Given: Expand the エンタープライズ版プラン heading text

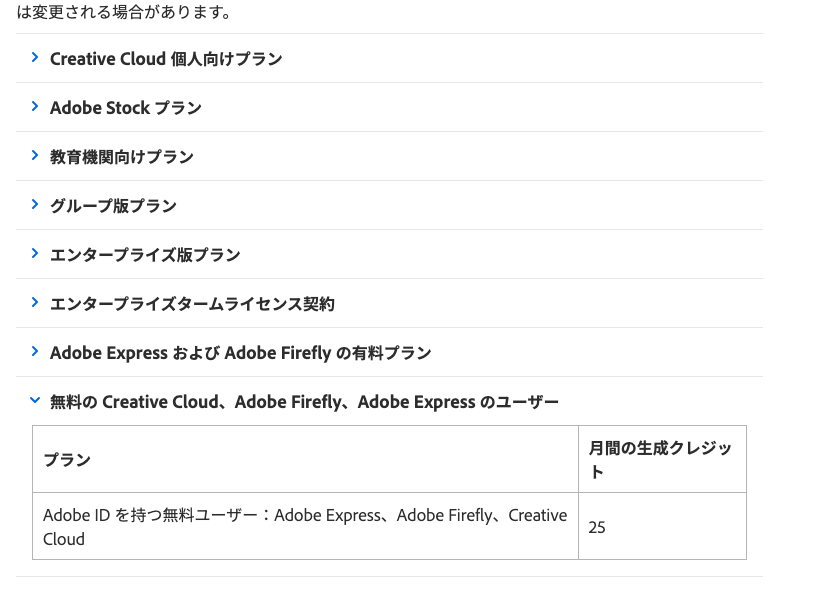Looking at the screenshot, I should pyautogui.click(x=145, y=255).
